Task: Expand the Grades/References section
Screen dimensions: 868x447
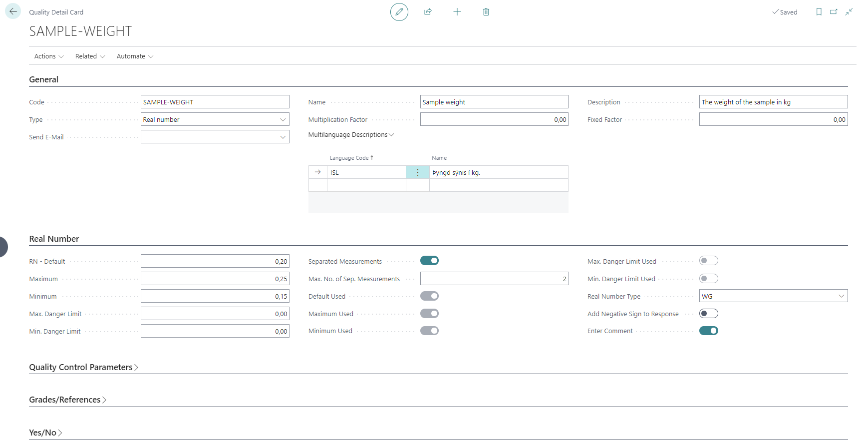Action: 67,400
